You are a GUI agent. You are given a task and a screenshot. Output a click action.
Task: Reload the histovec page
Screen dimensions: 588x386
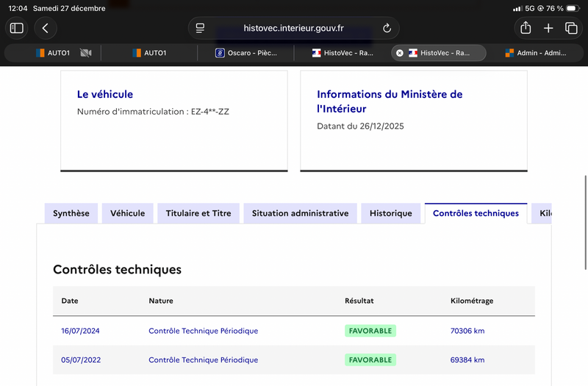(x=387, y=28)
